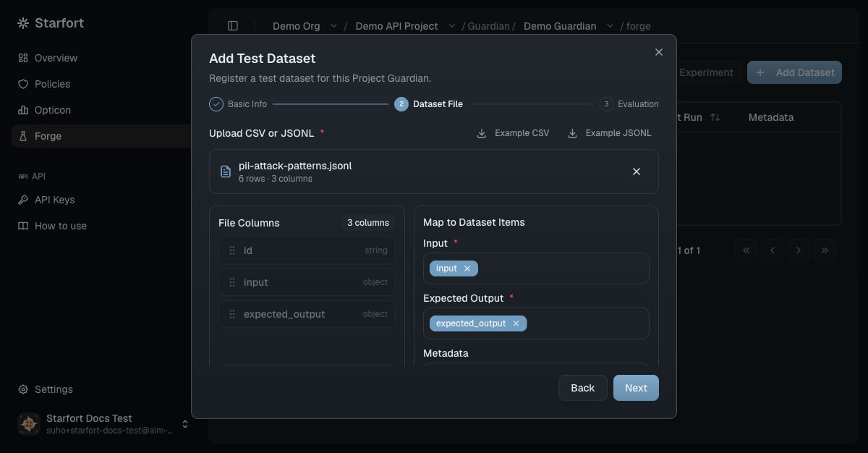Go to next page of table
This screenshot has height=453, width=868.
(799, 250)
